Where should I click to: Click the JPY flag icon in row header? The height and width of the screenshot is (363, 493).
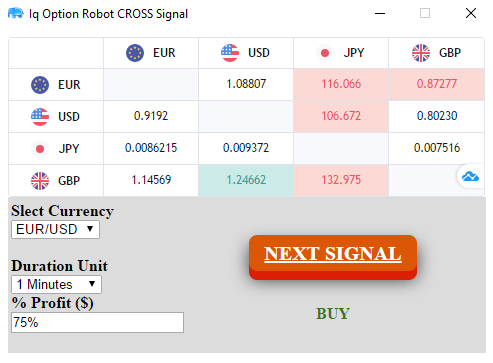tap(40, 149)
